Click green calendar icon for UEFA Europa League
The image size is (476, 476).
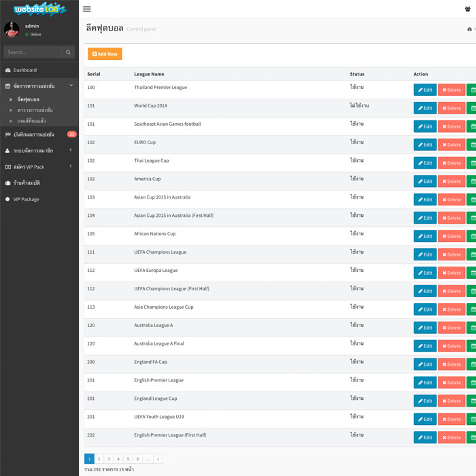point(472,273)
